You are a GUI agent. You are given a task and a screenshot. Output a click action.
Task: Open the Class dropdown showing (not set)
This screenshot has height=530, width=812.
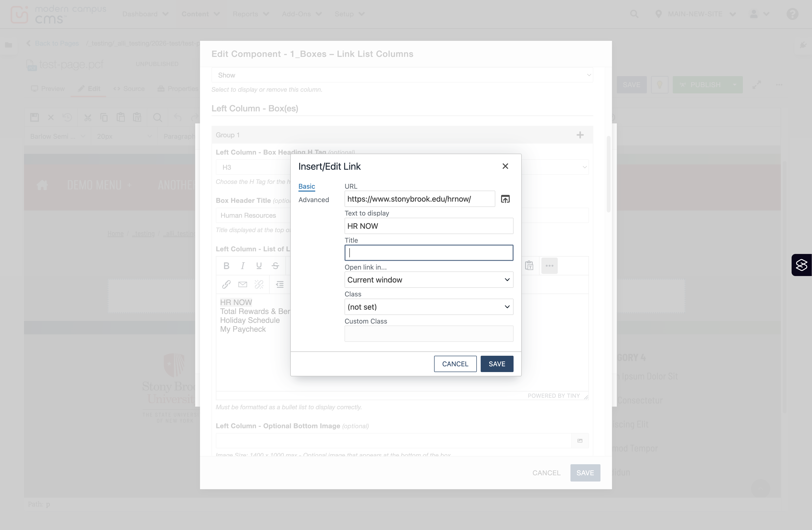pyautogui.click(x=429, y=307)
